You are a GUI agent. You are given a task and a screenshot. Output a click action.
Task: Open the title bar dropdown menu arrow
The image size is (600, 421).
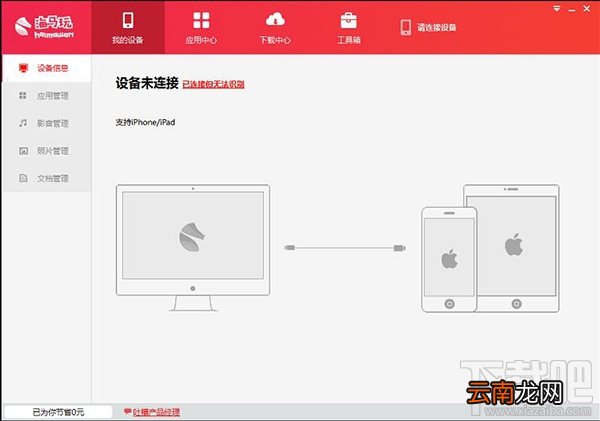[x=557, y=8]
